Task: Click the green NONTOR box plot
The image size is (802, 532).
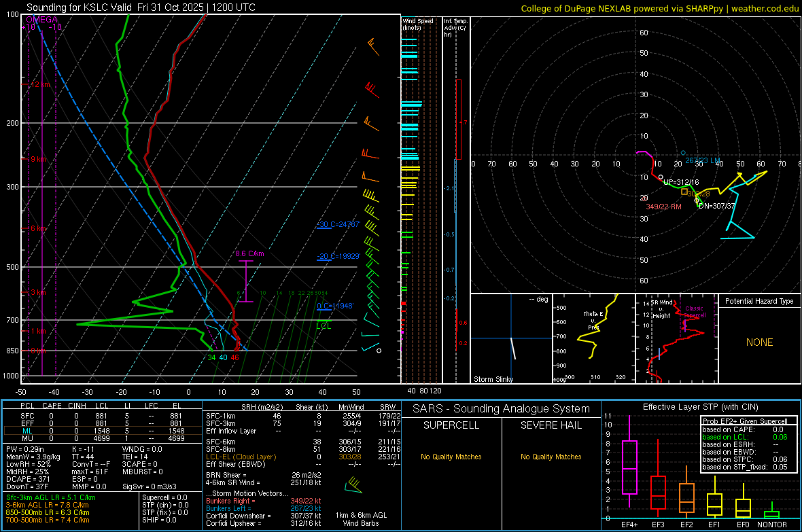Action: point(771,511)
